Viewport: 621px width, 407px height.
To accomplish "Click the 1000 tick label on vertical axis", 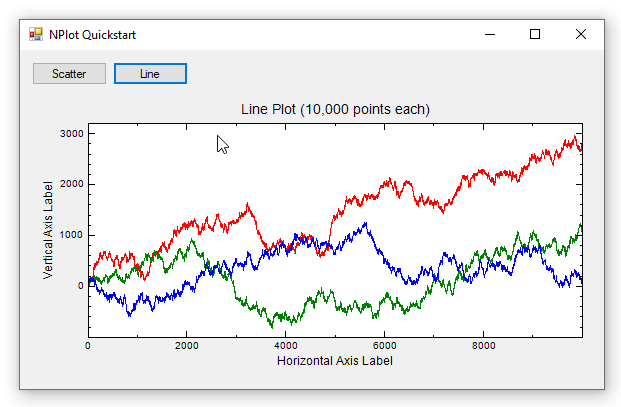I will [72, 235].
